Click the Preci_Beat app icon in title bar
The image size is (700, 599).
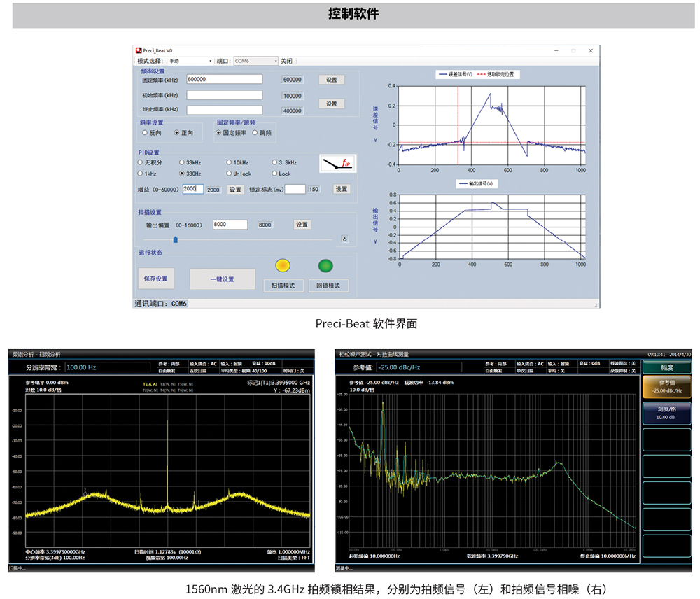138,51
